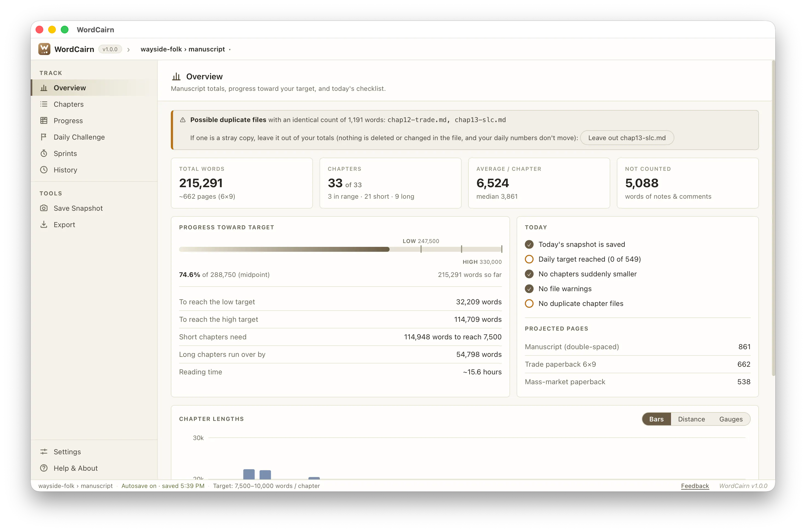The width and height of the screenshot is (806, 532).
Task: Click the progress toward target bar
Action: 340,249
